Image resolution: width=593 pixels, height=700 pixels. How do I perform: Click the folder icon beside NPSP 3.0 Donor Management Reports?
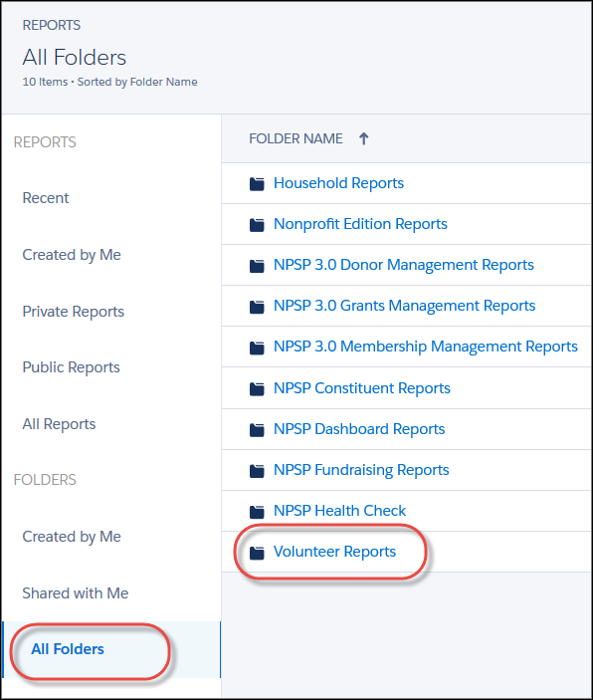pos(257,266)
